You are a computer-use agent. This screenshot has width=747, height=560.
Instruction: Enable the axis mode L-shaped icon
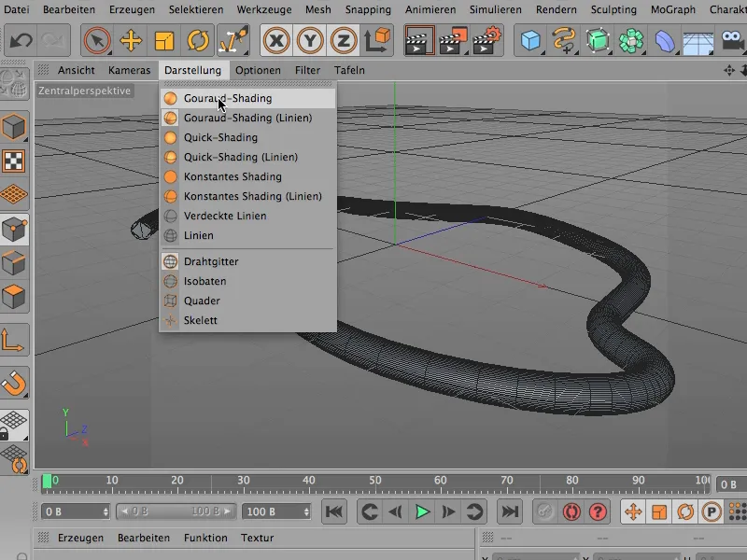tap(12, 340)
